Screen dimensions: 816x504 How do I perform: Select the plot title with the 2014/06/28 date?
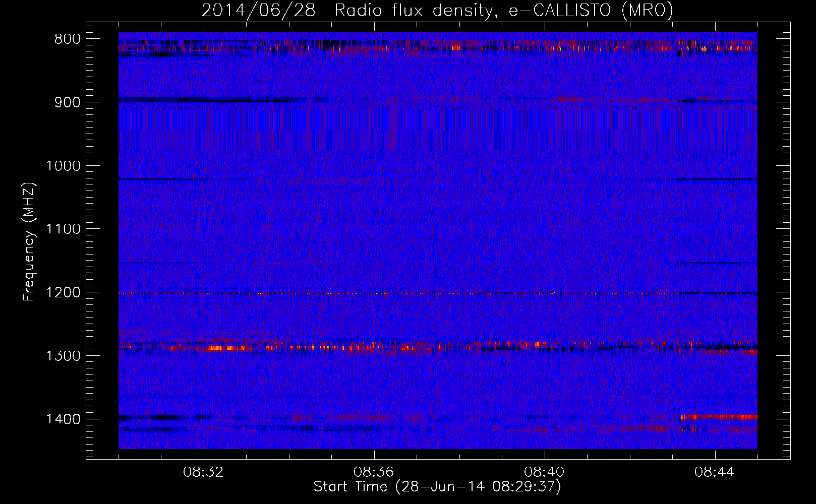point(437,11)
